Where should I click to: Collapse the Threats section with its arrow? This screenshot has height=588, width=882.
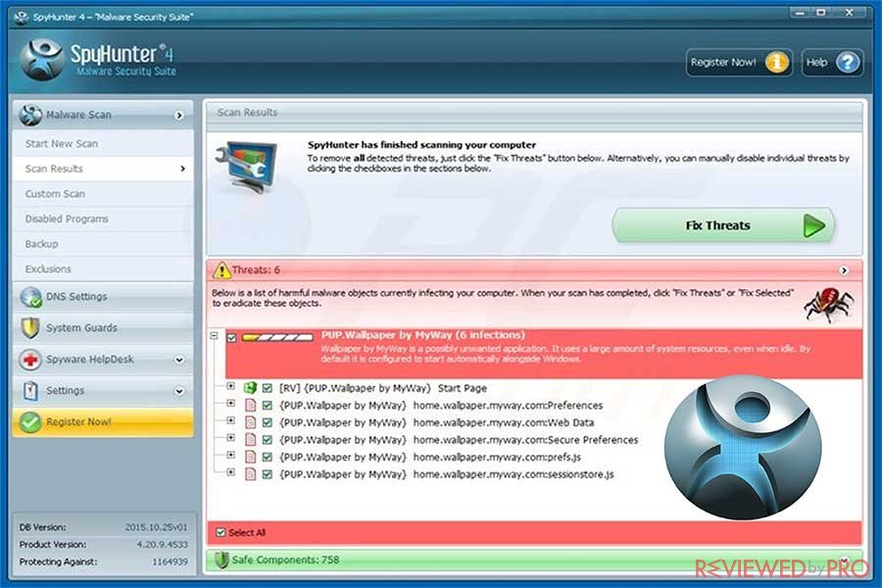(x=844, y=270)
